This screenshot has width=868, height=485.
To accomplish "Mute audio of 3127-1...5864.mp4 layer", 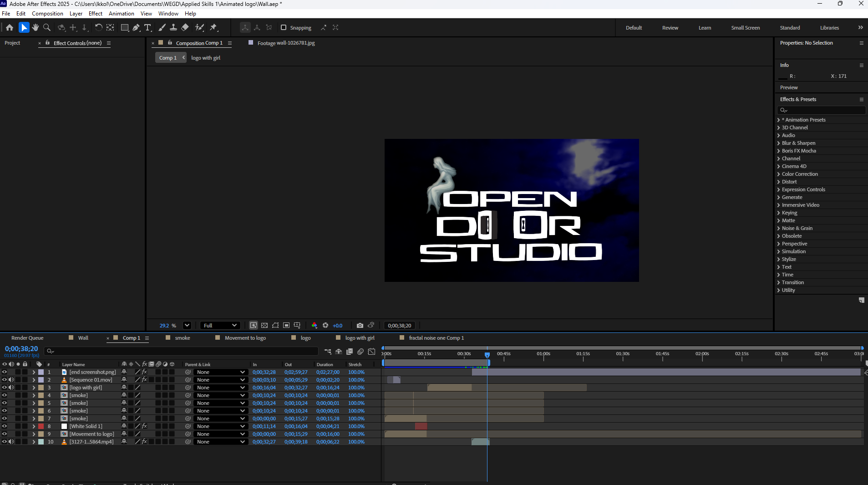I will point(11,442).
